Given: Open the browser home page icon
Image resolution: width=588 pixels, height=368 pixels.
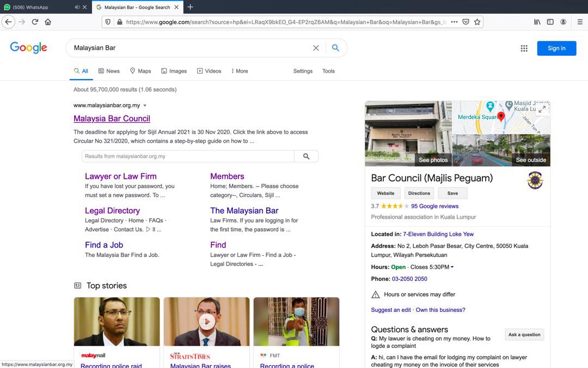Looking at the screenshot, I should [47, 22].
